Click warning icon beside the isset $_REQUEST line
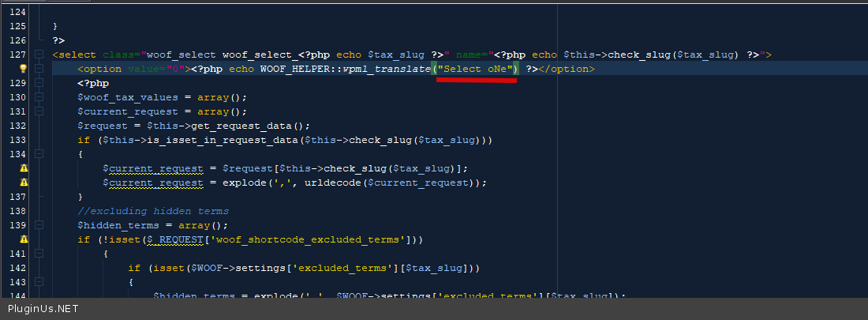The image size is (868, 320). click(x=23, y=239)
